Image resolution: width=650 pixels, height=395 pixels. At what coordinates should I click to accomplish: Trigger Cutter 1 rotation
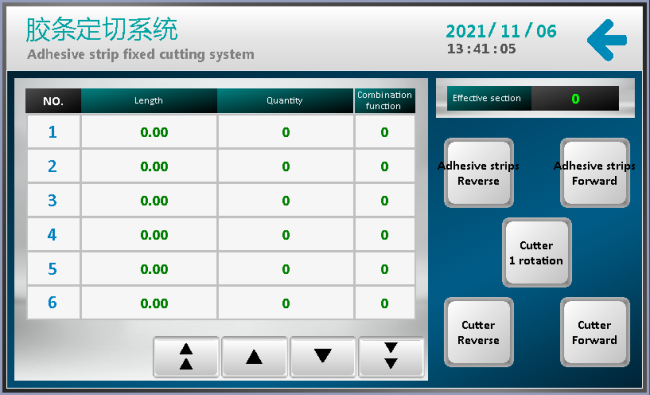537,253
